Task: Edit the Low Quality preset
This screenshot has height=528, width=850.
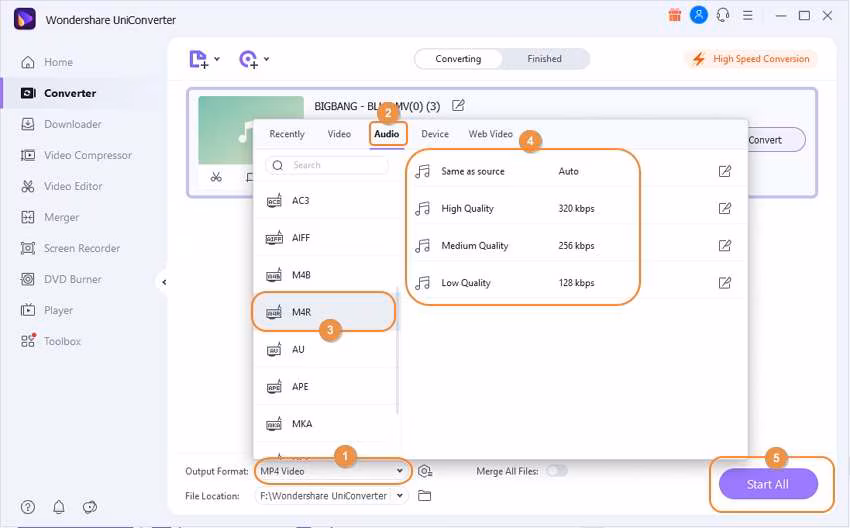Action: point(725,282)
